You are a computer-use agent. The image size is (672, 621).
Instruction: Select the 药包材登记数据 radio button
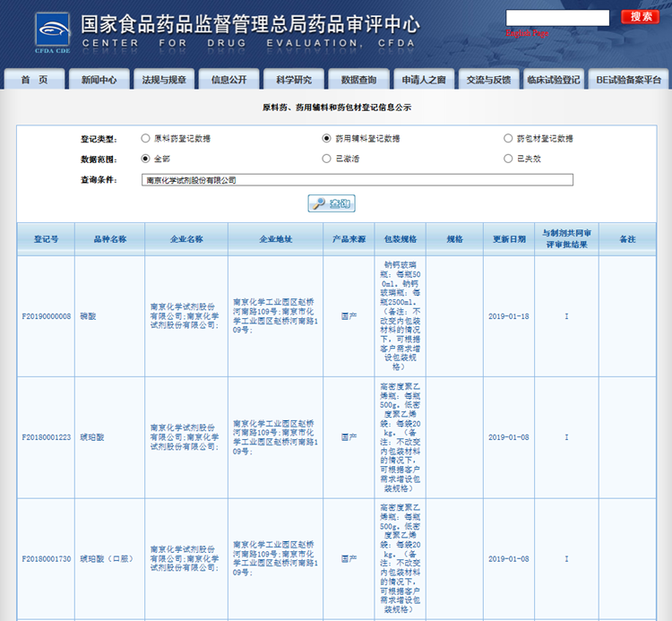click(508, 139)
